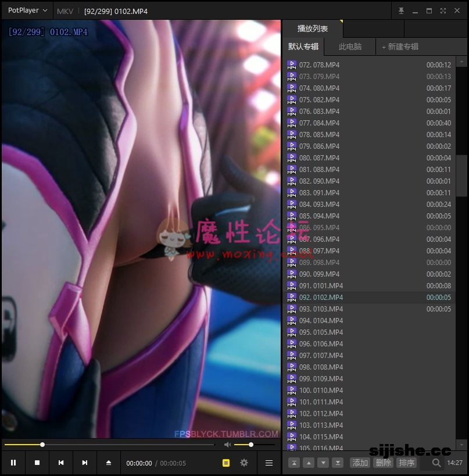Send item to top using the topmost icon
Screen dimensions: 469x476
295,463
